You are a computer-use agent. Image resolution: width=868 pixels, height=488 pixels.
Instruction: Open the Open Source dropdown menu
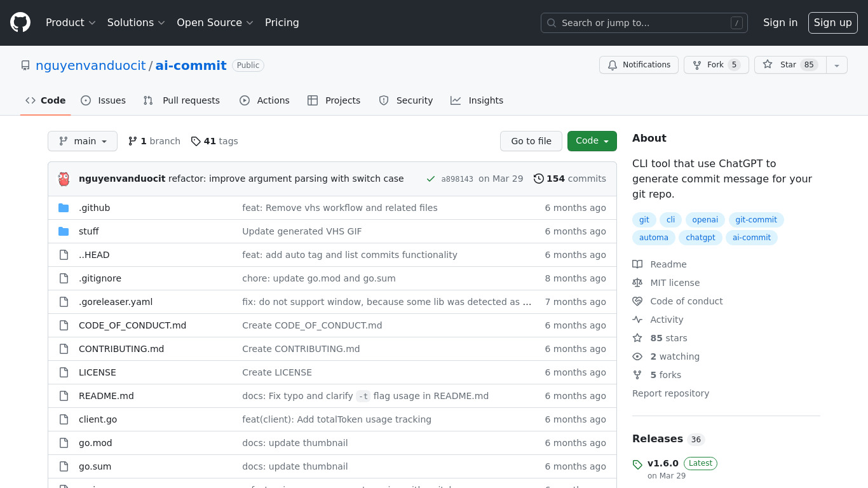pos(215,22)
